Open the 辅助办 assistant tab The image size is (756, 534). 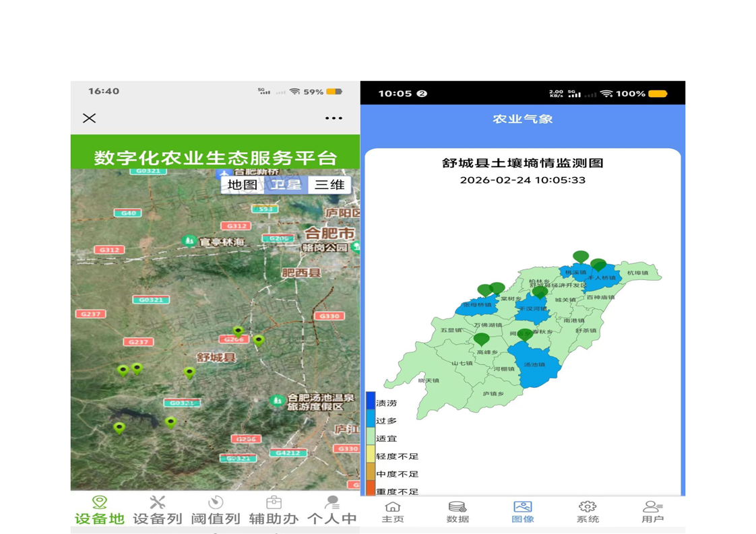point(274,510)
